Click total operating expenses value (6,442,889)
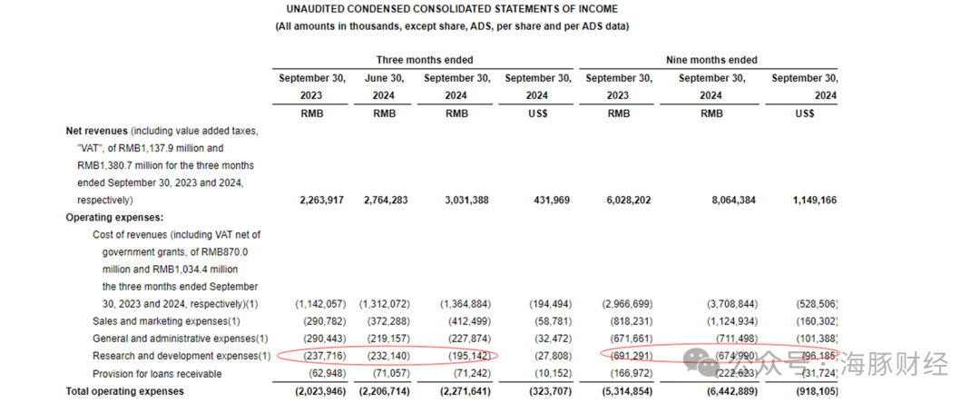Viewport: 980px width, 403px height. coord(732,391)
